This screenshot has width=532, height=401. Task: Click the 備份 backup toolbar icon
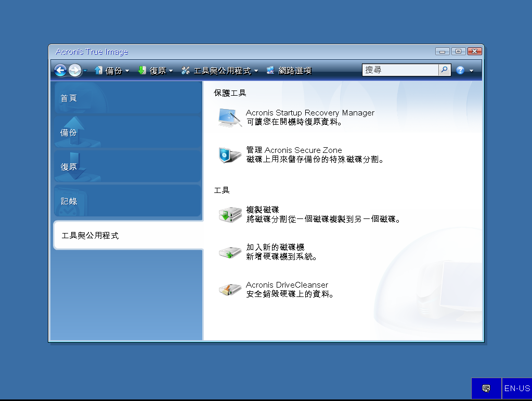(98, 70)
